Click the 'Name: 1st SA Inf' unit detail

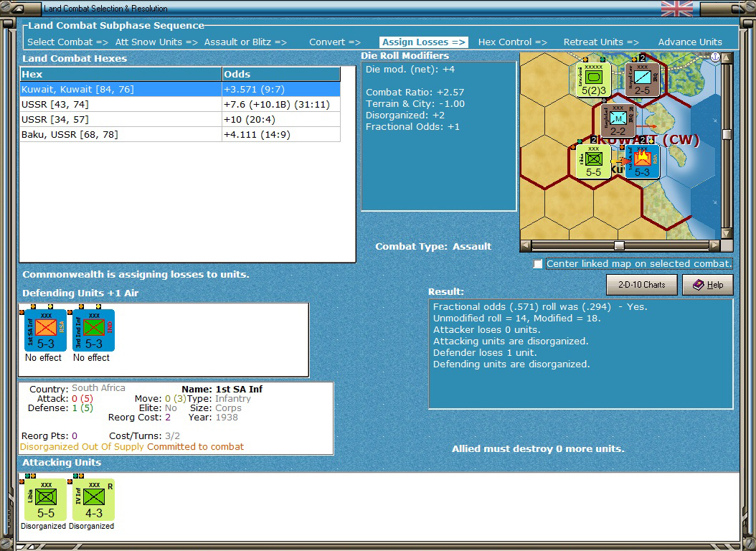(x=222, y=389)
